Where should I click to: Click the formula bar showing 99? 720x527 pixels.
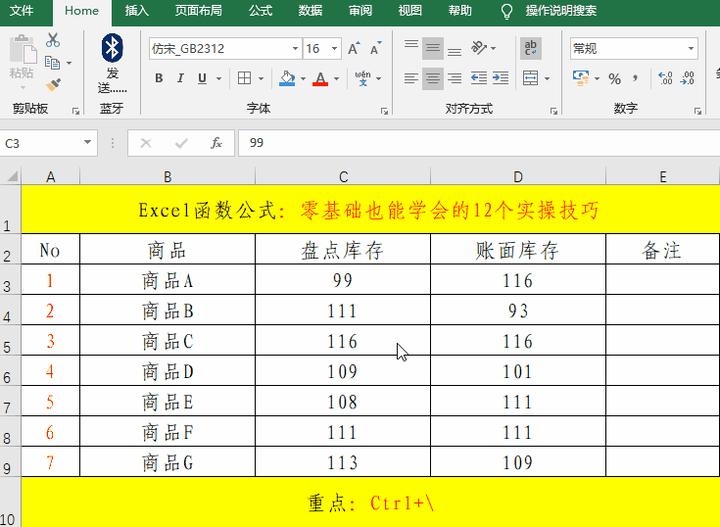(479, 143)
